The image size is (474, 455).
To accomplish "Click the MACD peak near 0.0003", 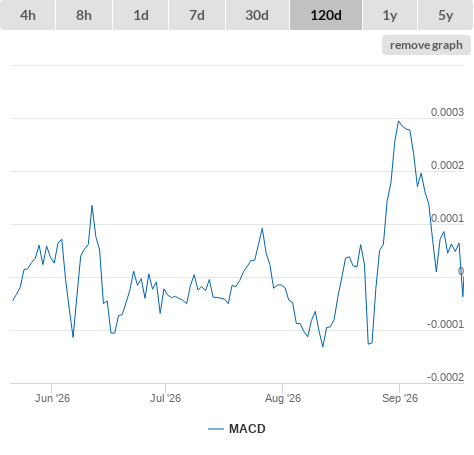I will pos(398,121).
